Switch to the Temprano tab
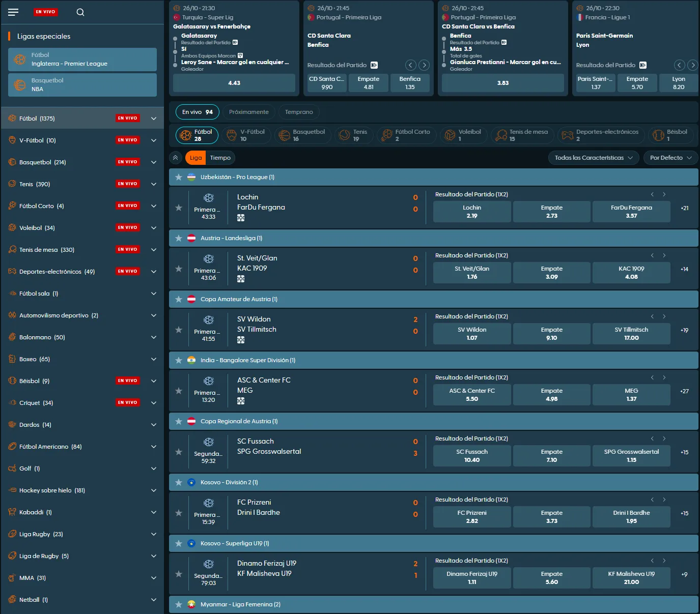 [x=299, y=112]
